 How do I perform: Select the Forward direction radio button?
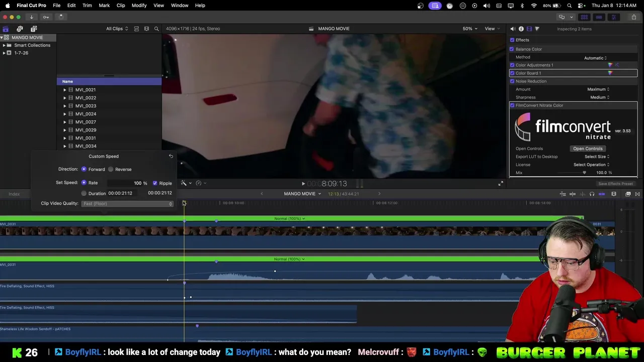click(x=84, y=169)
